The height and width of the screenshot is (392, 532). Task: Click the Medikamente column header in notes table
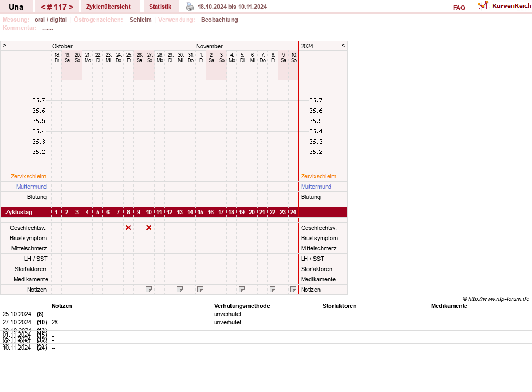pos(449,306)
